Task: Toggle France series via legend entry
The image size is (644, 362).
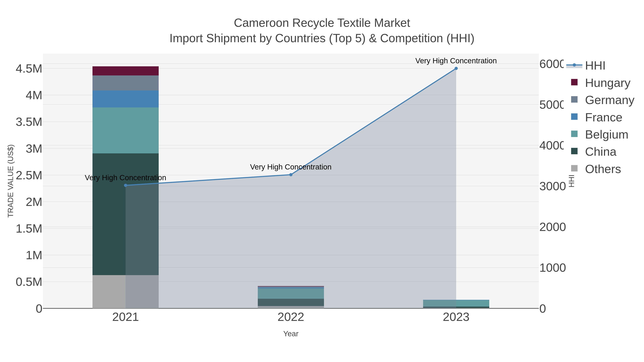Action: pyautogui.click(x=596, y=117)
